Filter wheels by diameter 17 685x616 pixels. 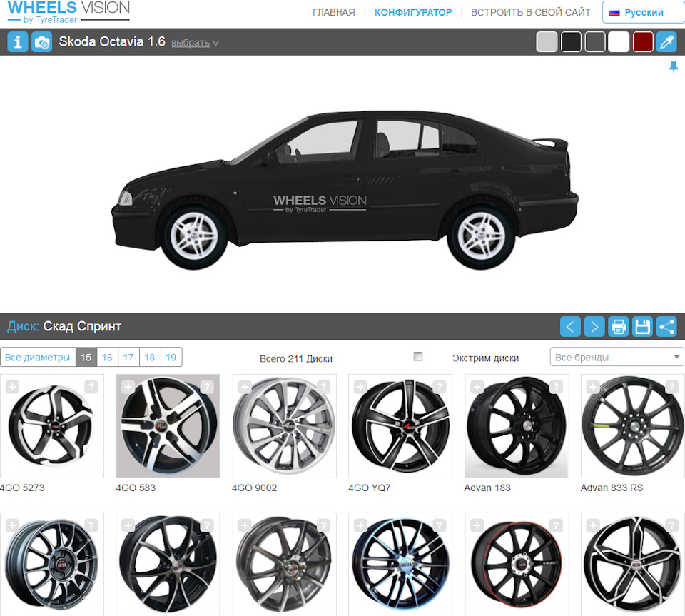click(128, 358)
